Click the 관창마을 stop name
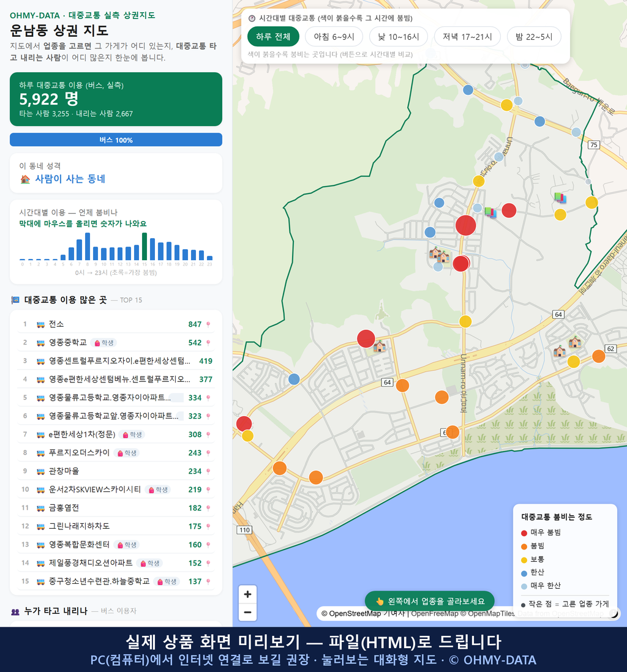The width and height of the screenshot is (627, 672). tap(64, 471)
